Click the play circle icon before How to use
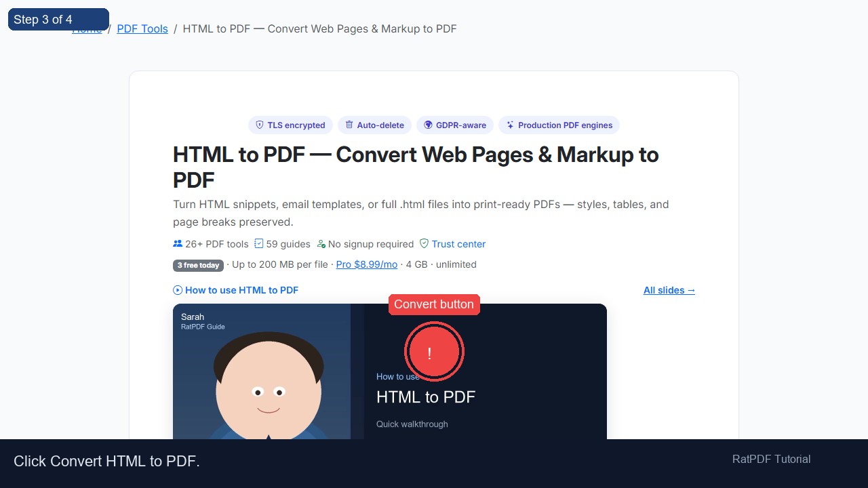Image resolution: width=868 pixels, height=488 pixels. coord(178,290)
